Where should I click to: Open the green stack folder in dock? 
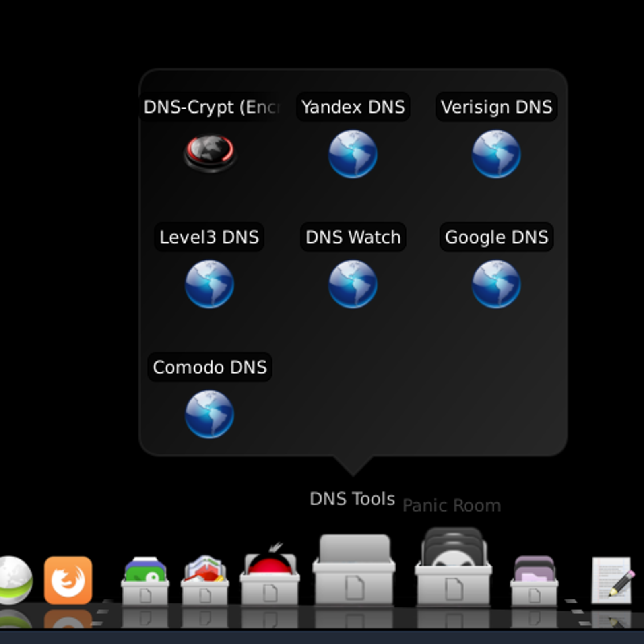click(145, 580)
